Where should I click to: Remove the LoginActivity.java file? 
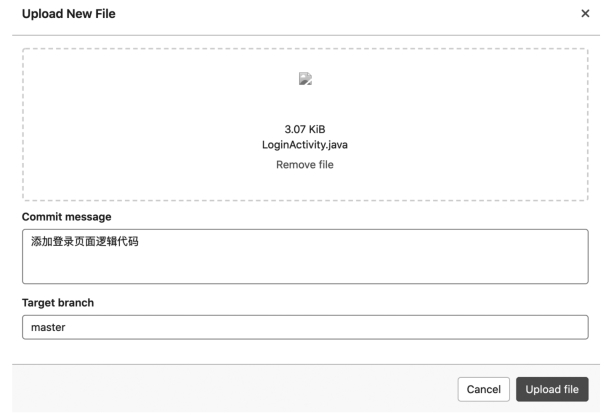tap(305, 165)
